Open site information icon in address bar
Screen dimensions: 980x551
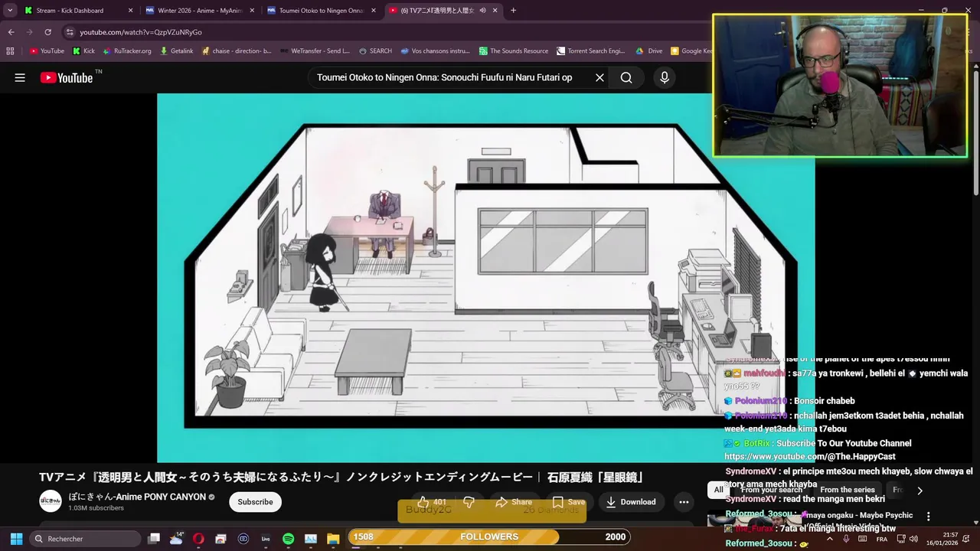tap(70, 32)
